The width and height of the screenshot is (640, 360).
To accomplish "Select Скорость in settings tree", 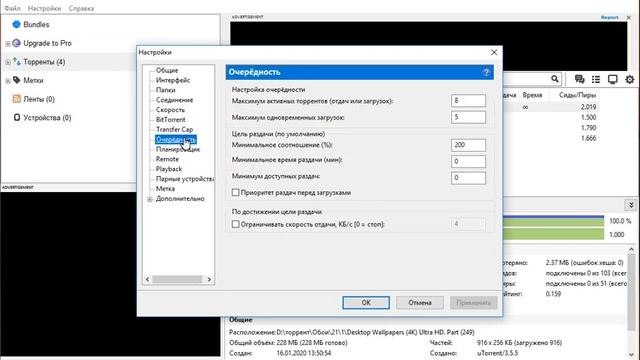I will click(x=170, y=110).
